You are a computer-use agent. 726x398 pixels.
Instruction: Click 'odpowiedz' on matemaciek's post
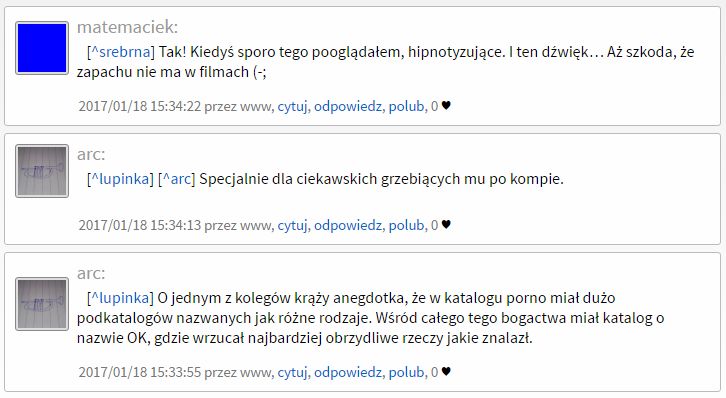pos(348,106)
